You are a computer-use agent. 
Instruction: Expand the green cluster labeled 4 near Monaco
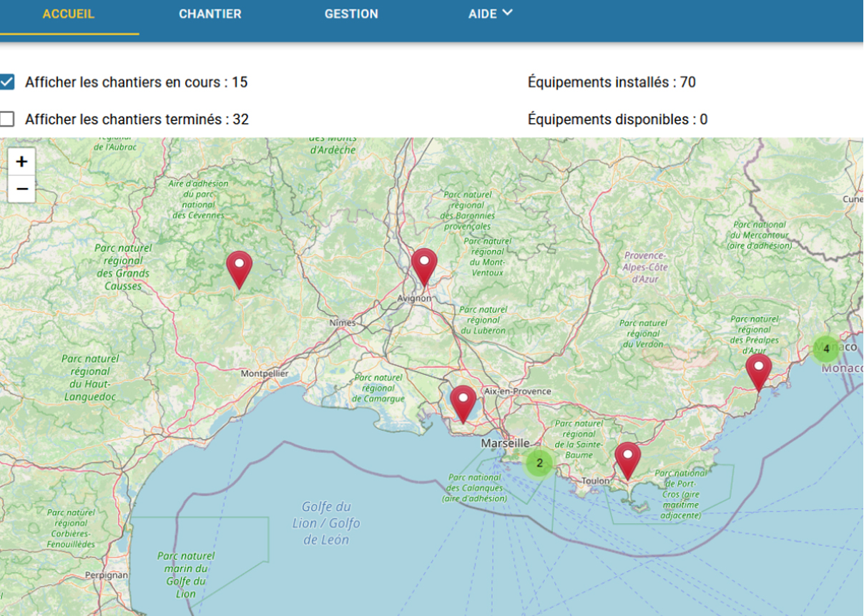[826, 349]
